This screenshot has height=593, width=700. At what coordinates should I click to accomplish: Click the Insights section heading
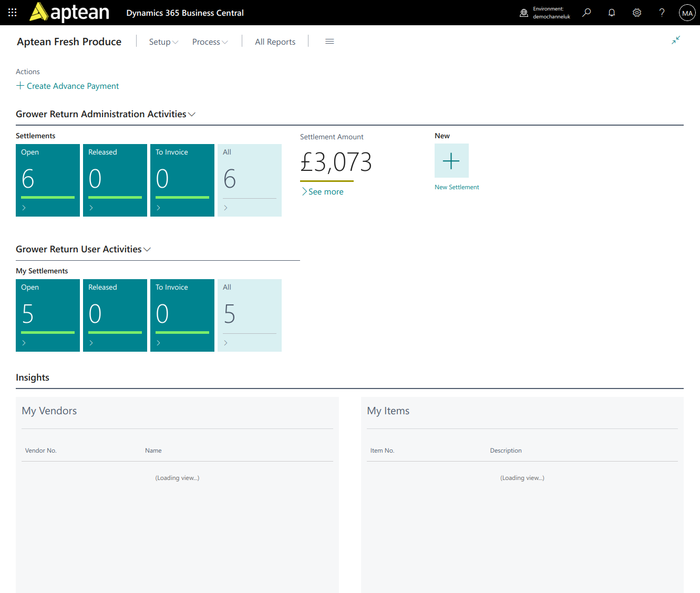pyautogui.click(x=33, y=377)
